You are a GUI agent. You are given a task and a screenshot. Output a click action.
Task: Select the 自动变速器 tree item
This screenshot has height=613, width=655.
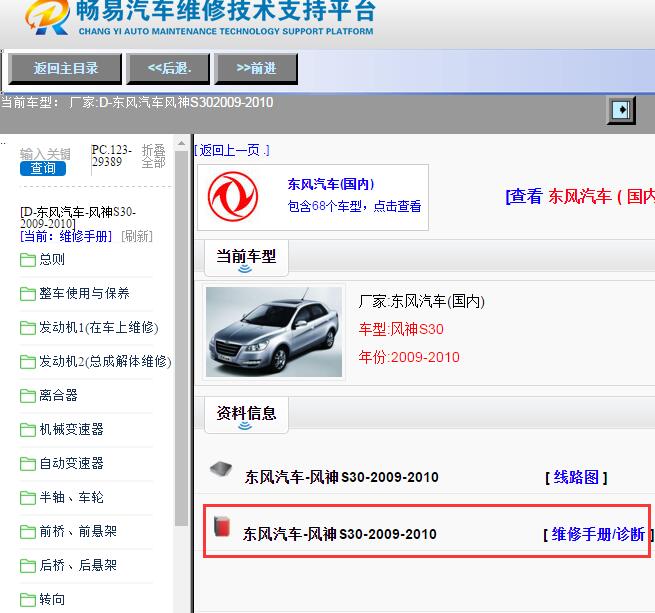click(71, 463)
